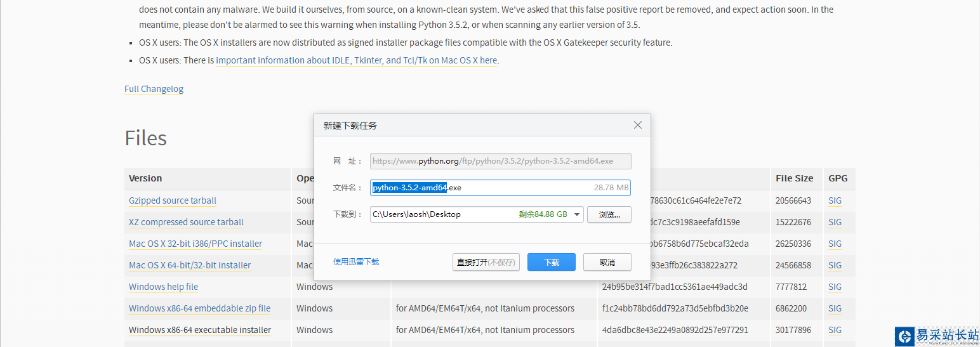Open Mac OS X 64-bit/32-bit installer link
980x347 pixels.
190,265
